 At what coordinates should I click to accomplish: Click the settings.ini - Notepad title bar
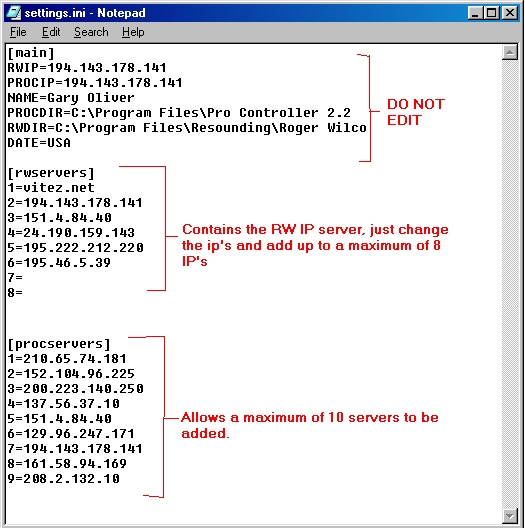click(x=236, y=13)
